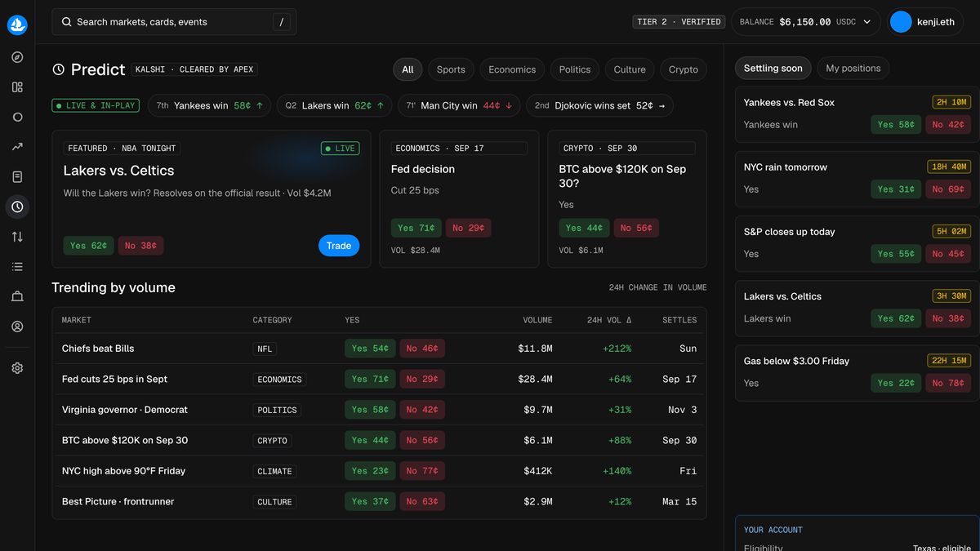Screen dimensions: 980x551
Task: Open the Best Picture · frontrunner market
Action: coord(118,501)
